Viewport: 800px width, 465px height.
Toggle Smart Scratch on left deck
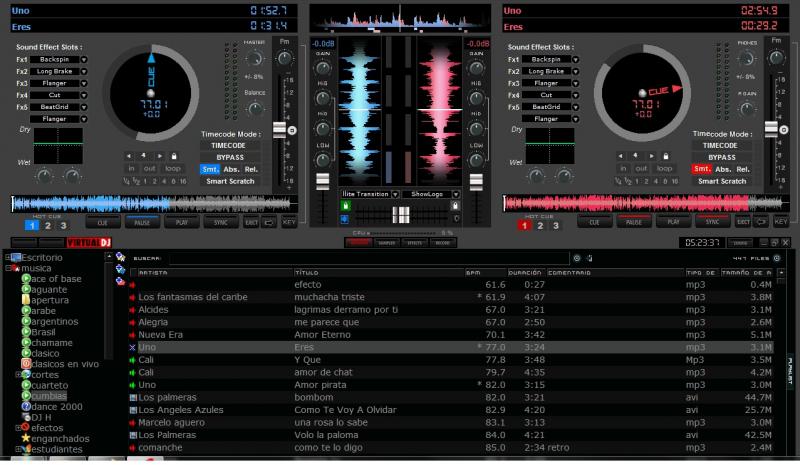coord(230,181)
